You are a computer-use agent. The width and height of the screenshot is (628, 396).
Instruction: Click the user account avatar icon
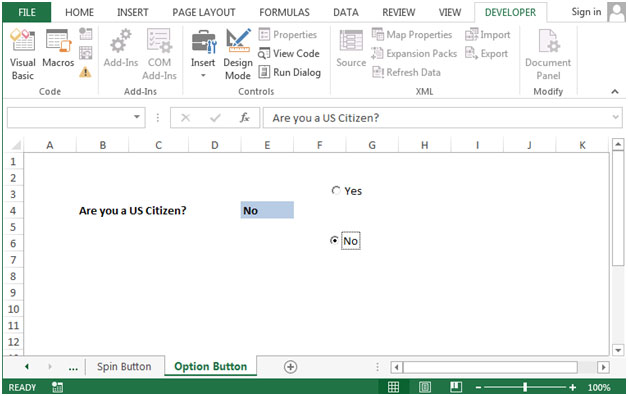click(x=616, y=12)
